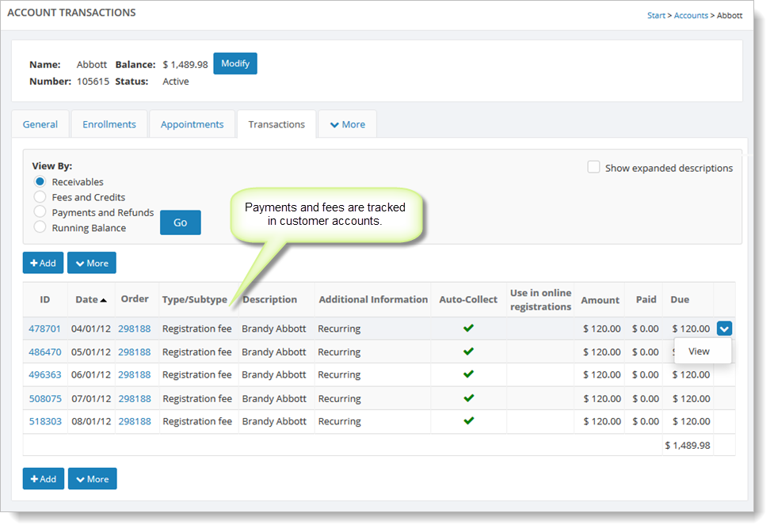
Task: Click the bottom Add button
Action: pyautogui.click(x=44, y=479)
